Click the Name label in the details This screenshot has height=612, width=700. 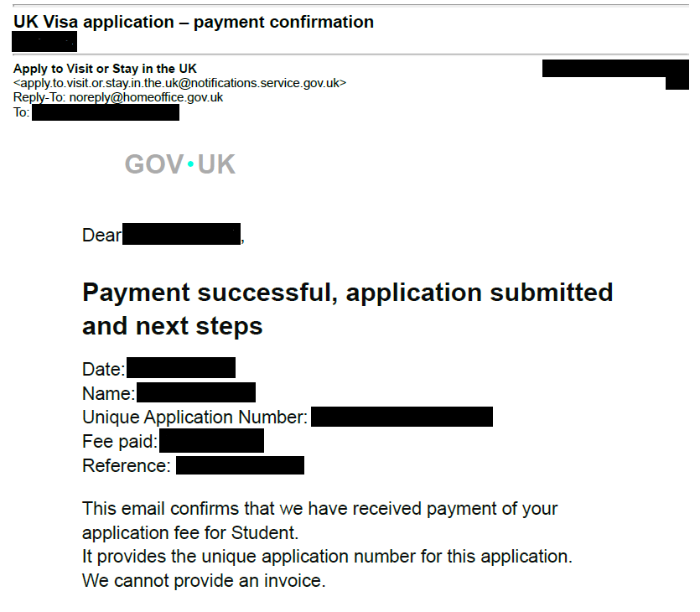(108, 393)
